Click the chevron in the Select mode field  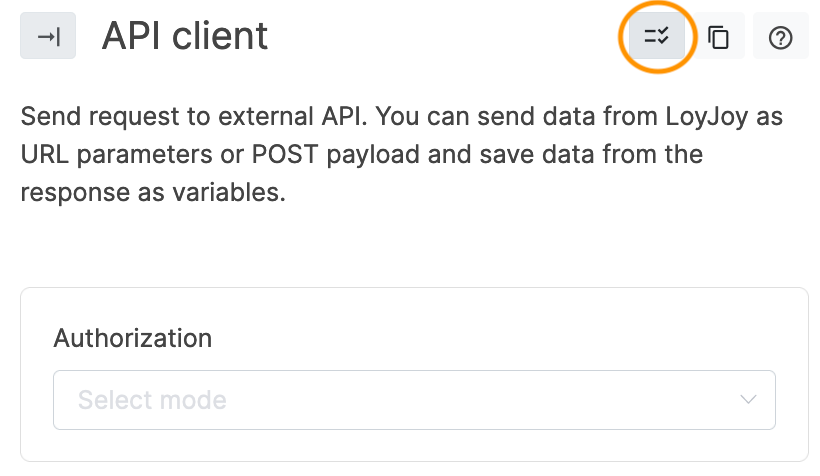[x=748, y=400]
